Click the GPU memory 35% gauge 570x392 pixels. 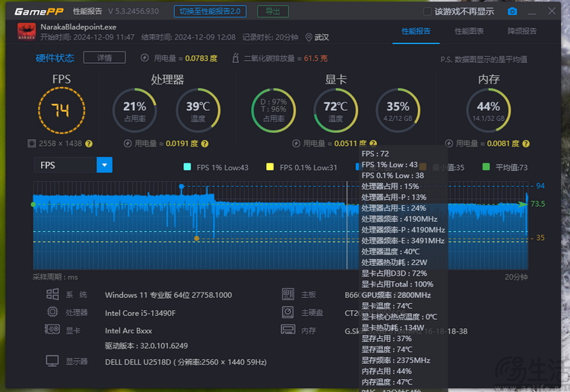(398, 110)
